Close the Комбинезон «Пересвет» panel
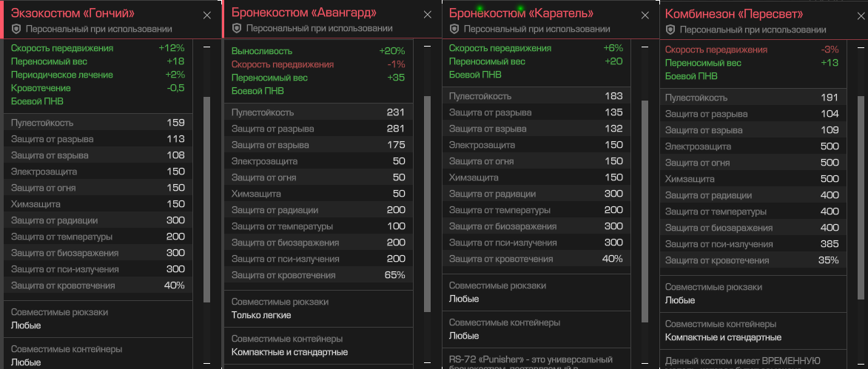Screen dimensions: 868x369 (x=861, y=15)
